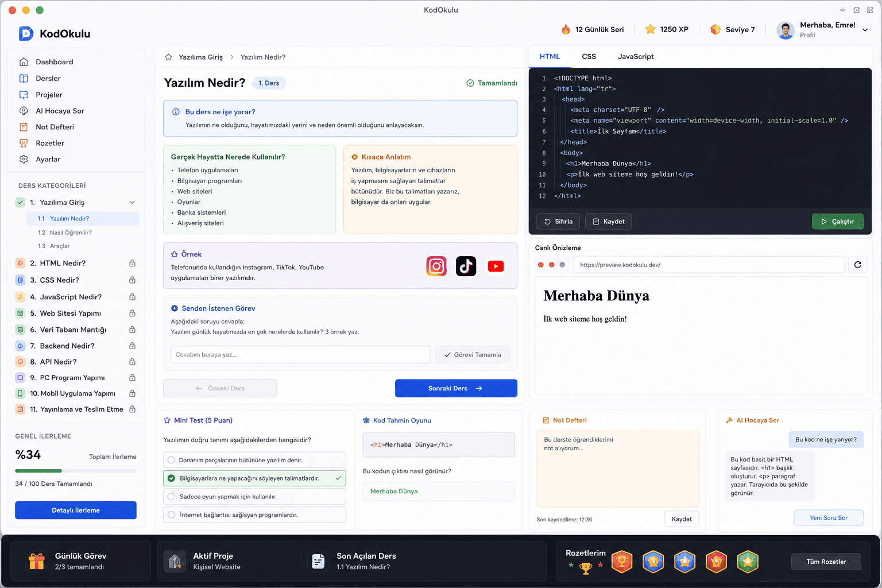Click the lock icon on API Nedir?
This screenshot has width=882, height=588.
(132, 362)
